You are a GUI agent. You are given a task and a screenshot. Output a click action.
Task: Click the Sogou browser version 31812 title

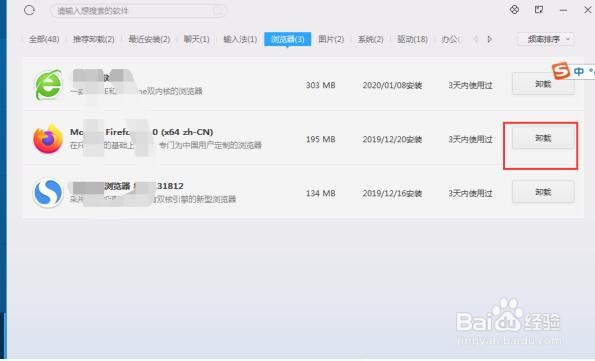click(127, 186)
